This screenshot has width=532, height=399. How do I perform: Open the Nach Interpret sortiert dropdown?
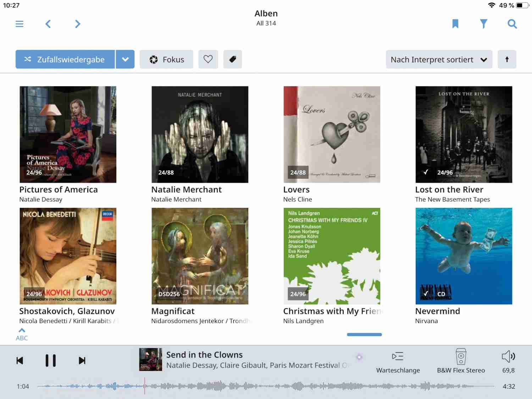tap(439, 59)
